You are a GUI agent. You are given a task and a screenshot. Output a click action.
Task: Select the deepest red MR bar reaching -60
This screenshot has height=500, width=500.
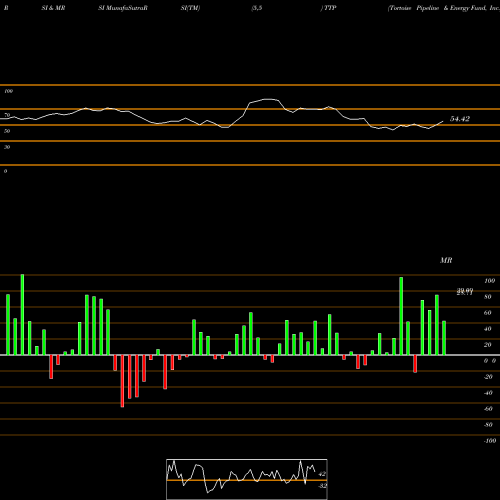pyautogui.click(x=122, y=381)
